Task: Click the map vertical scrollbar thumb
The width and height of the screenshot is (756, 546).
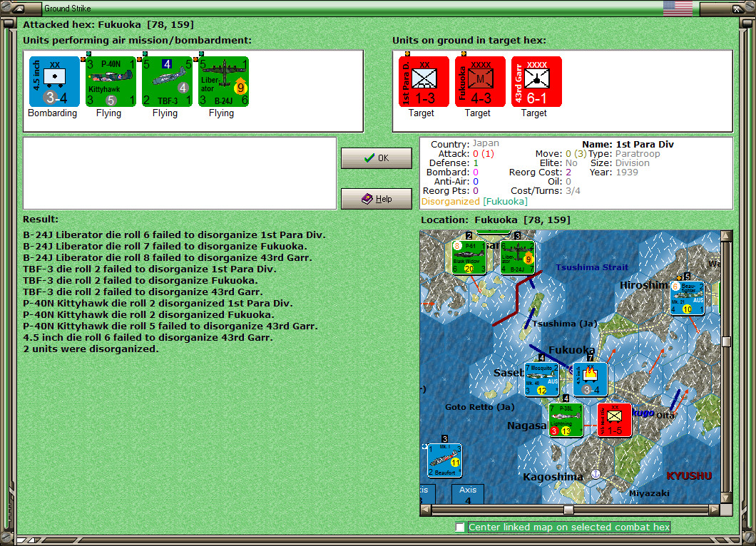Action: tap(726, 341)
